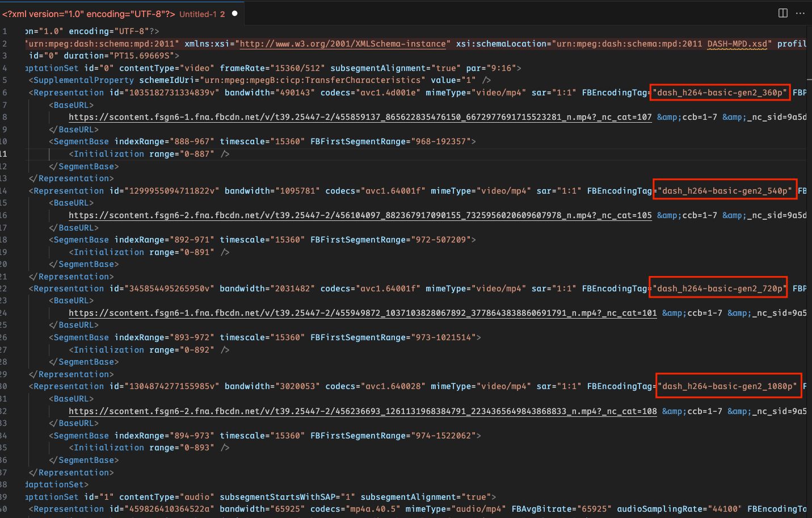Click the FBFirstSegmentRange value "974-1522062"
The width and height of the screenshot is (812, 518).
439,436
